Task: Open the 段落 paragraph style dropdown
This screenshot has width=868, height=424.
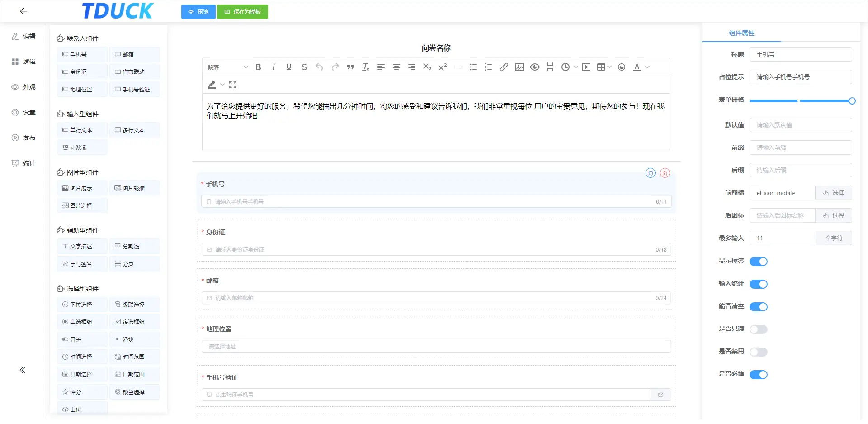Action: tap(227, 67)
